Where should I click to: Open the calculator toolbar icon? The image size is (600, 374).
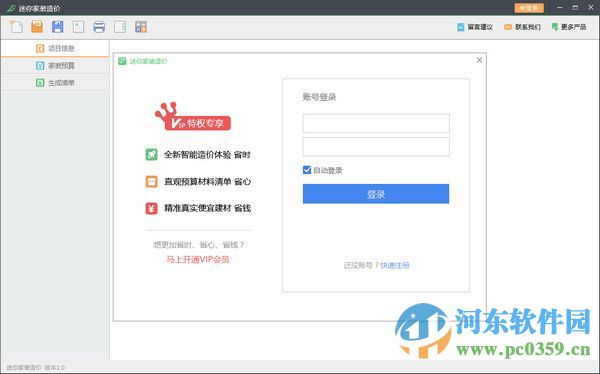[x=141, y=27]
